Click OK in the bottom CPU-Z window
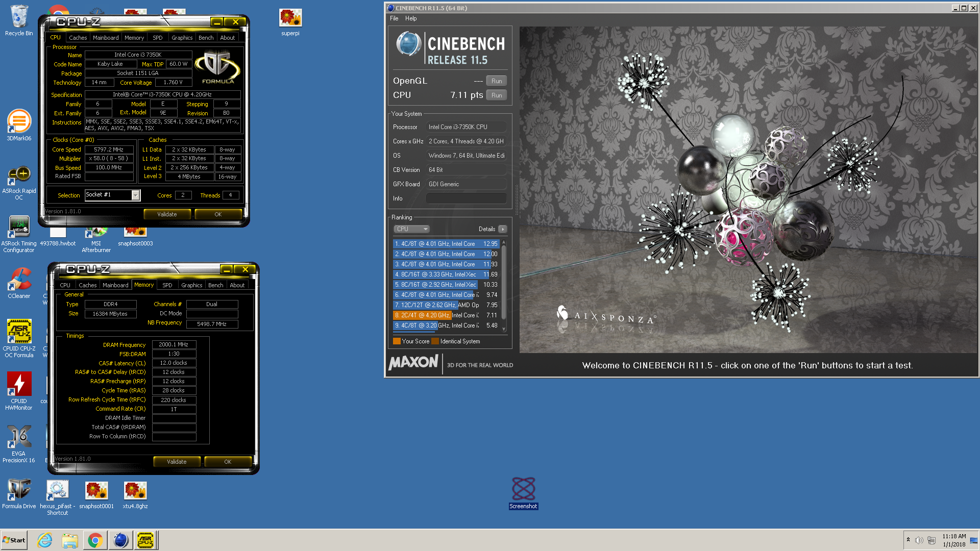Image resolution: width=980 pixels, height=551 pixels. [x=228, y=462]
